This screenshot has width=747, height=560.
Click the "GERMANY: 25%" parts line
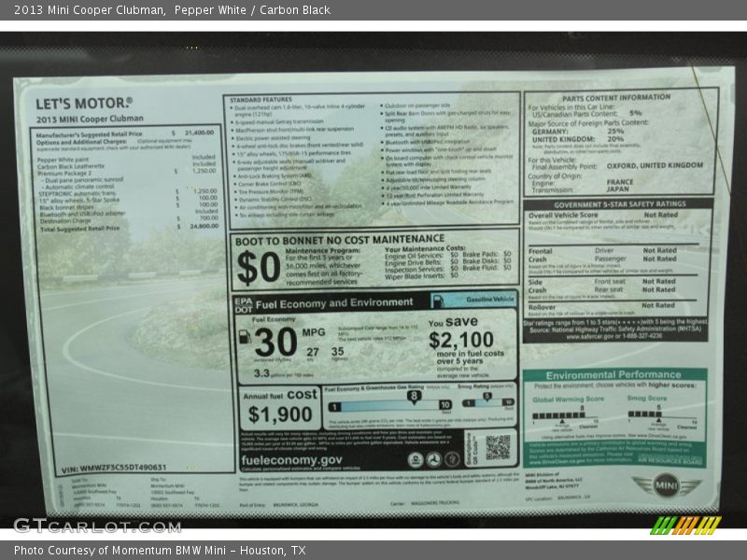(578, 131)
